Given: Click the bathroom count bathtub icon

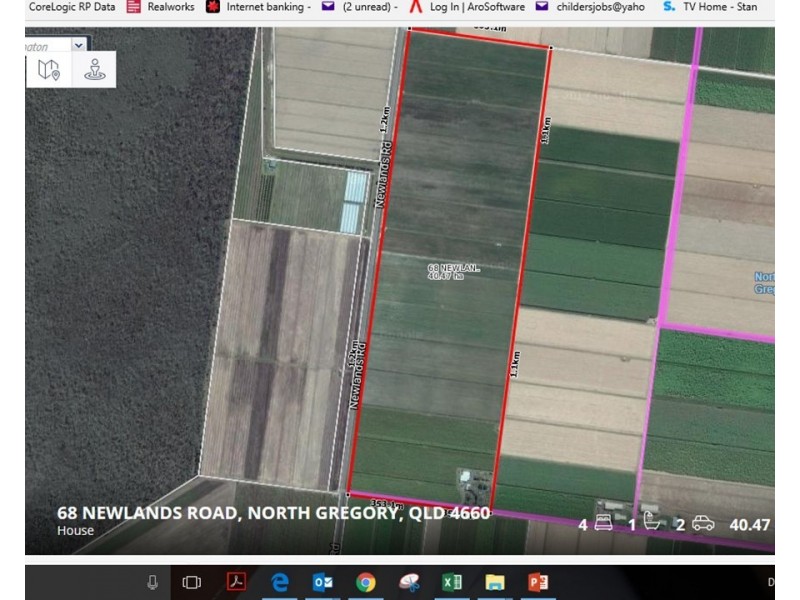Looking at the screenshot, I should [651, 522].
